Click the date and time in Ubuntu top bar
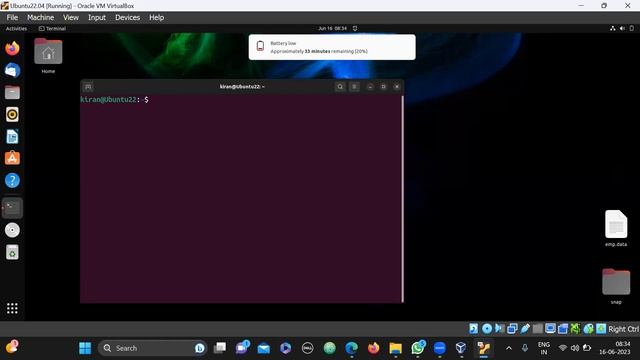 333,29
